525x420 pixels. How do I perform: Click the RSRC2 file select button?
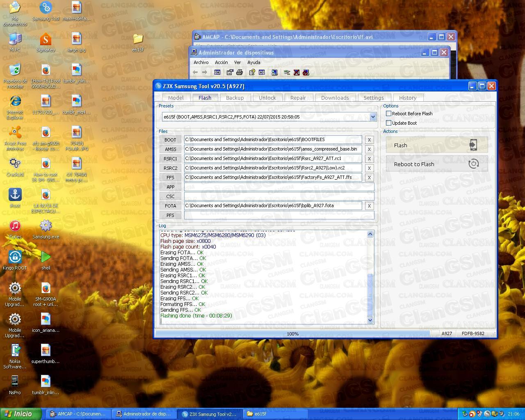click(170, 168)
